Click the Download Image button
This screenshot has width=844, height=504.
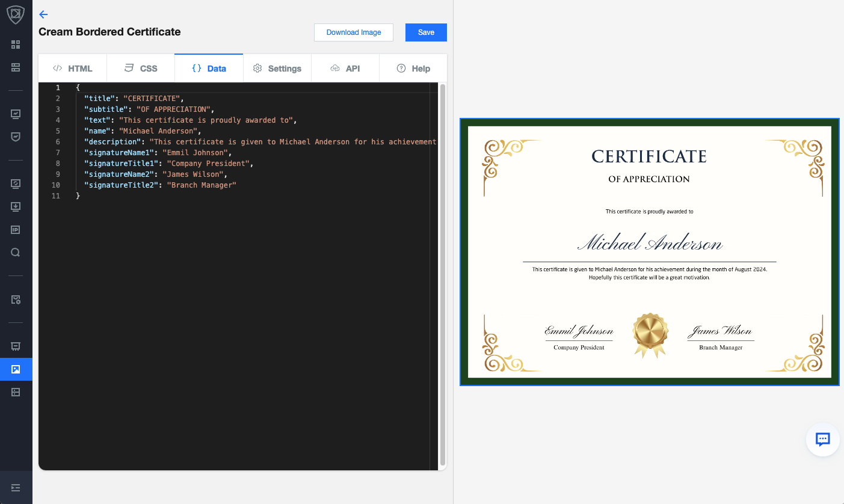pos(354,32)
